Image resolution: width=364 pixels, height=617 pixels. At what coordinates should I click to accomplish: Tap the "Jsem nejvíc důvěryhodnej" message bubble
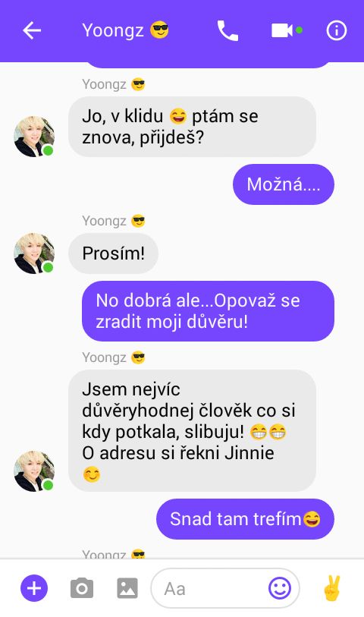click(x=192, y=430)
